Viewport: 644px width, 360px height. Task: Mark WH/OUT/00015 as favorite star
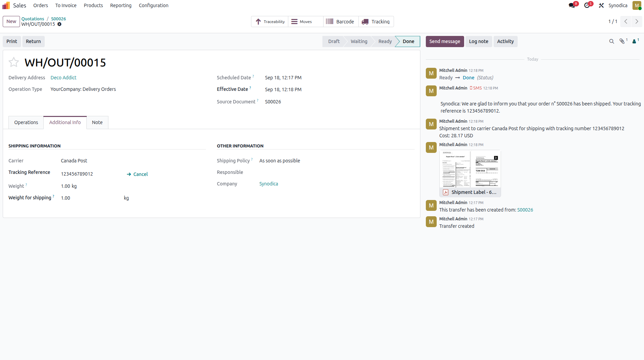pyautogui.click(x=14, y=62)
